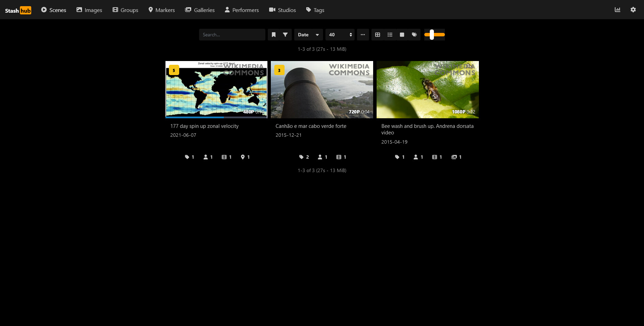Open 'Bee wash and brush up' title
644x326 pixels.
[427, 129]
